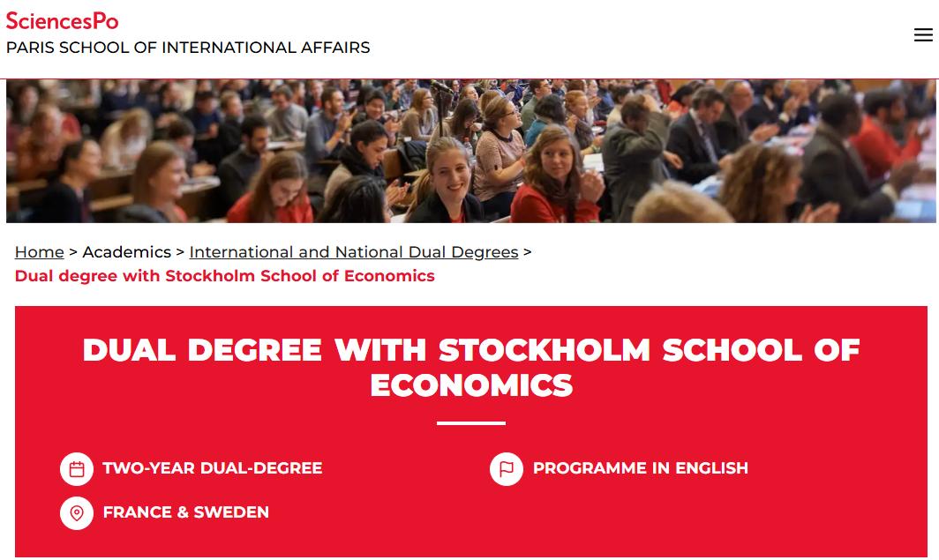Go to the Home breadcrumb link
Image resolution: width=939 pixels, height=560 pixels.
tap(40, 252)
